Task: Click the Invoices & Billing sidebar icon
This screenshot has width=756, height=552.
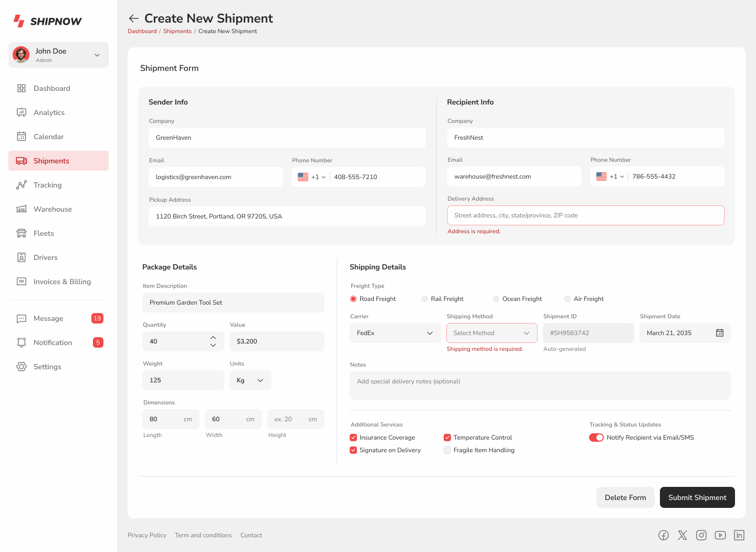Action: coord(22,282)
